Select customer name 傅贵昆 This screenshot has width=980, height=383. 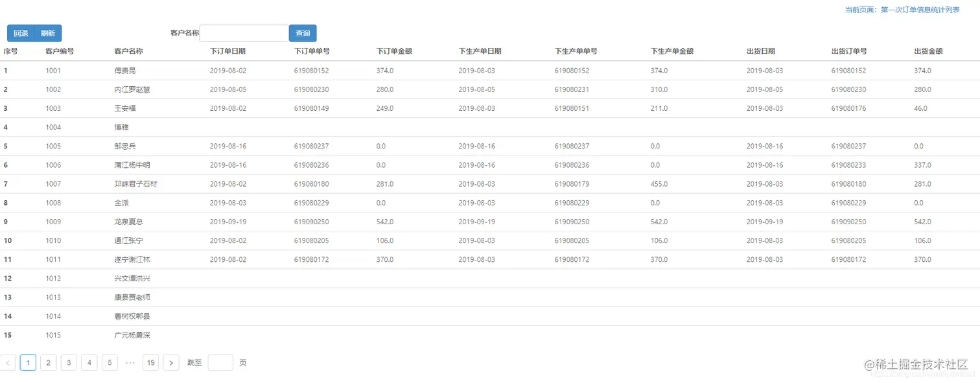[125, 71]
